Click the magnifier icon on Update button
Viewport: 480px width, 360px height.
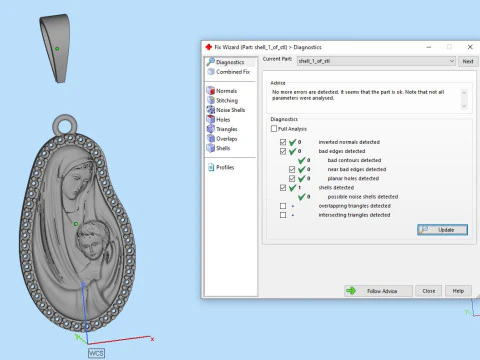[x=423, y=230]
